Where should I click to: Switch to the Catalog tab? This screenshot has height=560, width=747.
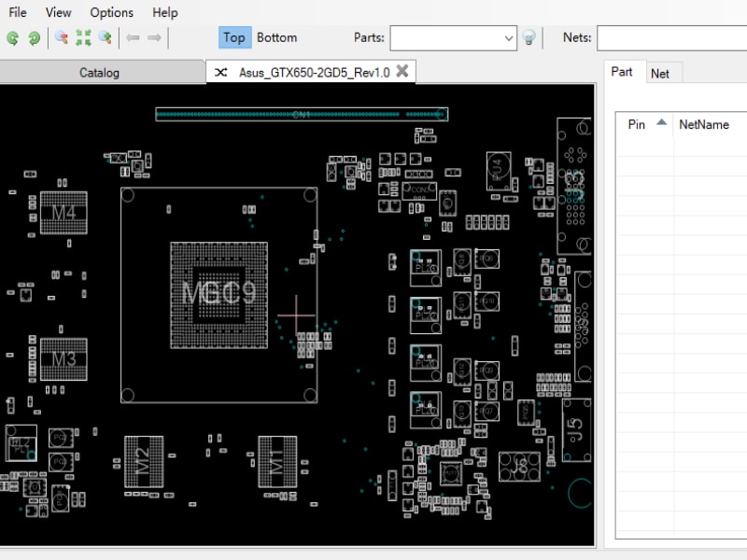pyautogui.click(x=99, y=73)
